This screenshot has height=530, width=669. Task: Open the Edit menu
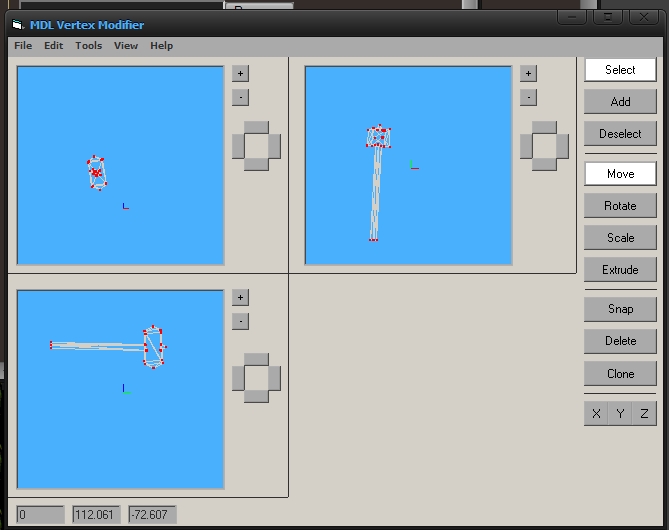(54, 46)
